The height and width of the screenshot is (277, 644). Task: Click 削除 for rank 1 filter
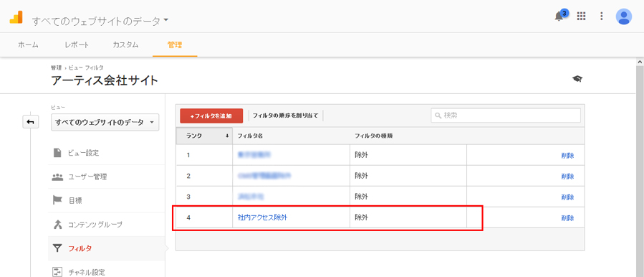coord(567,156)
